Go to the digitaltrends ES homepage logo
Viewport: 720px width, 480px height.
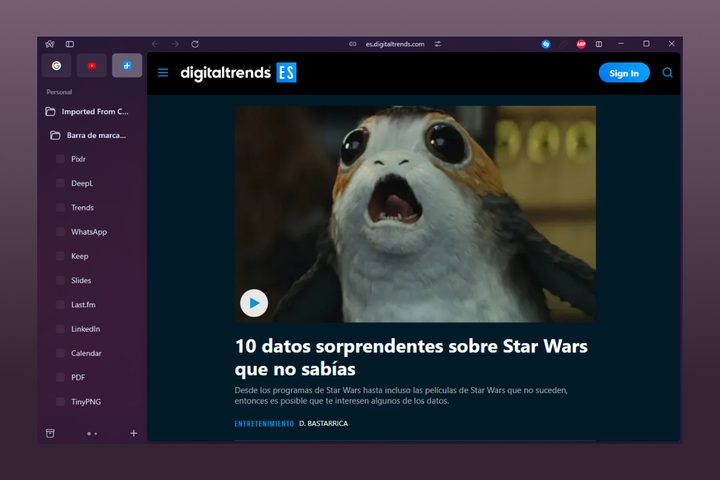click(x=238, y=73)
